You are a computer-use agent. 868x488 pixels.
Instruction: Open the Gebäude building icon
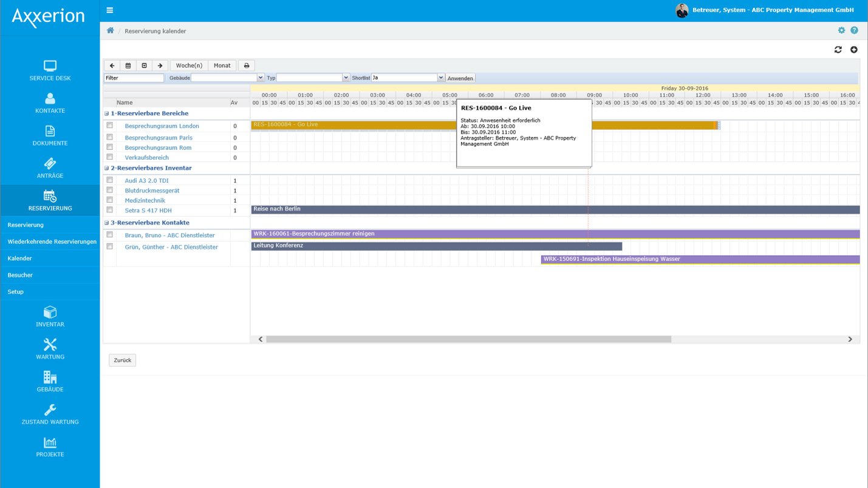[50, 377]
